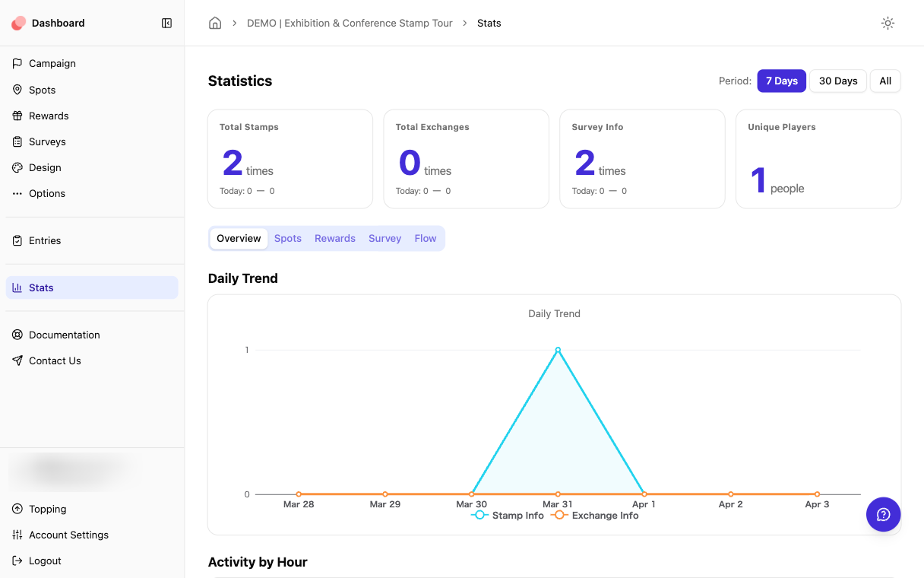This screenshot has width=924, height=578.
Task: Click the Mar 28 orange data point
Action: pos(299,494)
